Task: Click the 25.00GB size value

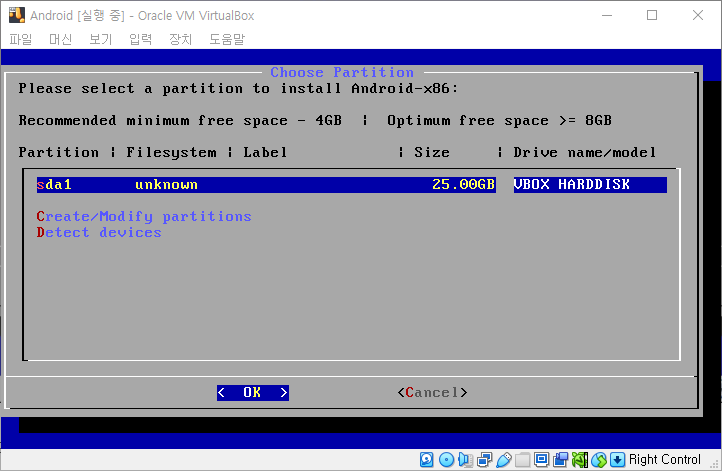Action: point(463,185)
